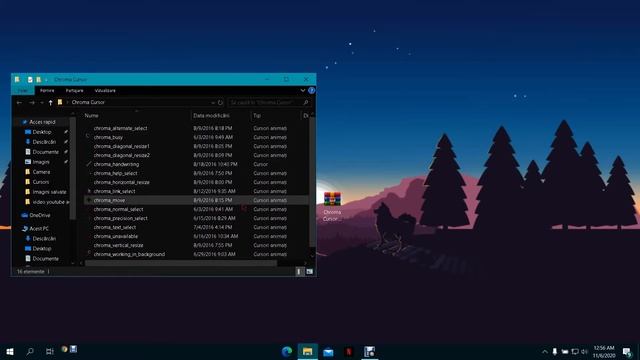
Task: Open the notification center icon
Action: (627, 352)
